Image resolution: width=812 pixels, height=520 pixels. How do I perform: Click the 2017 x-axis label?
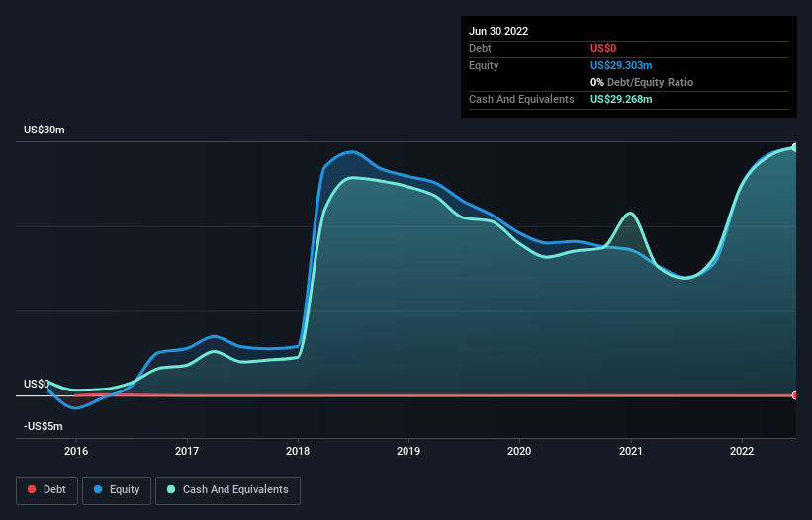click(x=187, y=451)
